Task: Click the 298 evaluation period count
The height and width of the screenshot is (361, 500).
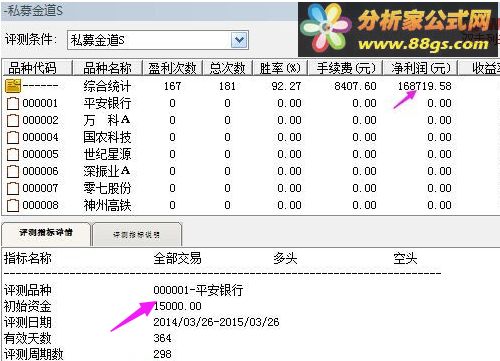Action: click(x=162, y=354)
